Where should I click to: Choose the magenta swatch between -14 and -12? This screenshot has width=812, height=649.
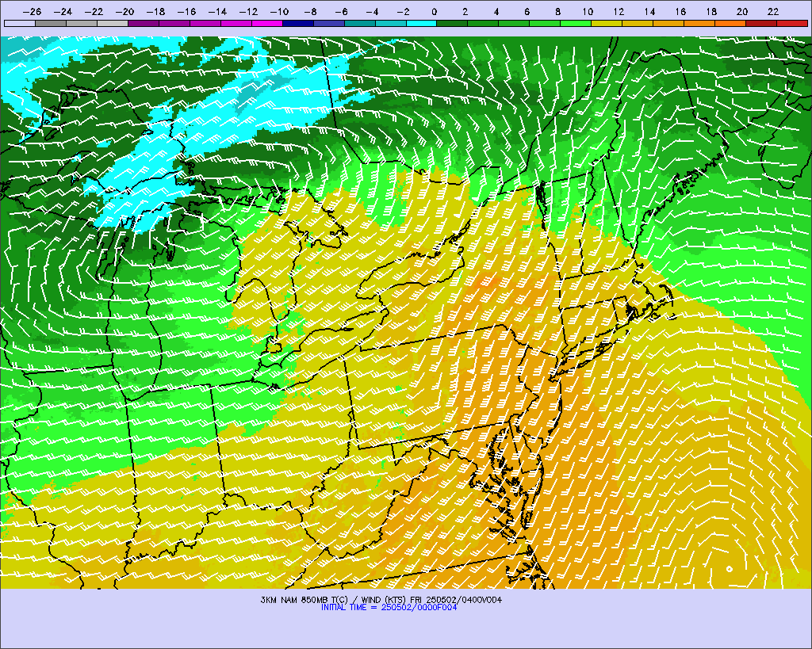tap(236, 23)
